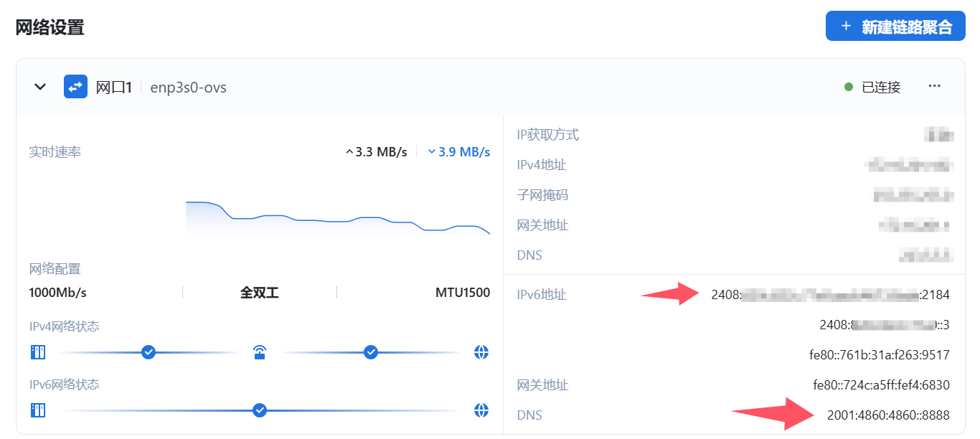Click the device icon in IPv6网络状态
Image resolution: width=980 pixels, height=439 pixels.
[37, 410]
